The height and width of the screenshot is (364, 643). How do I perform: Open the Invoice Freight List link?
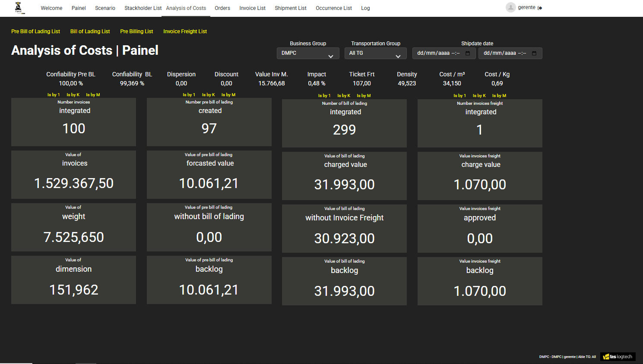click(185, 31)
